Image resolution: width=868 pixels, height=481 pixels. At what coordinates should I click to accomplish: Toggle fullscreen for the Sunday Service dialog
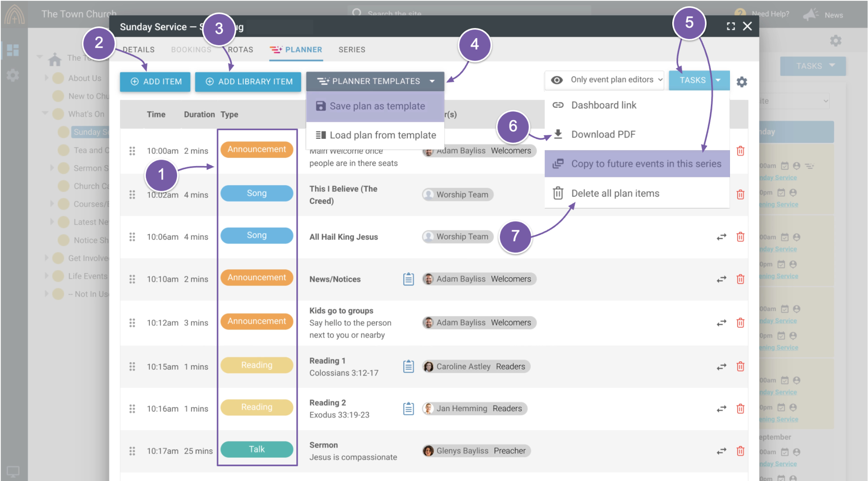click(x=731, y=26)
